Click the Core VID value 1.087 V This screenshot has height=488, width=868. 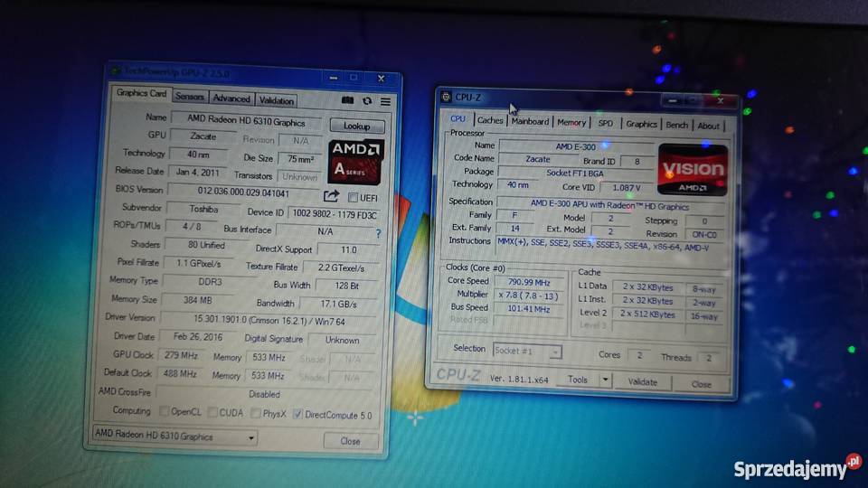coord(626,188)
